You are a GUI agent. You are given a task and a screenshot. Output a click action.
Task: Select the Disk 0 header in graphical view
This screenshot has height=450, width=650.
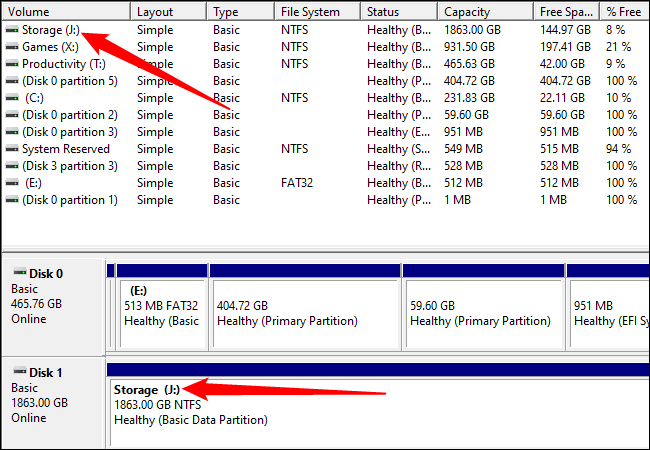[x=53, y=307]
